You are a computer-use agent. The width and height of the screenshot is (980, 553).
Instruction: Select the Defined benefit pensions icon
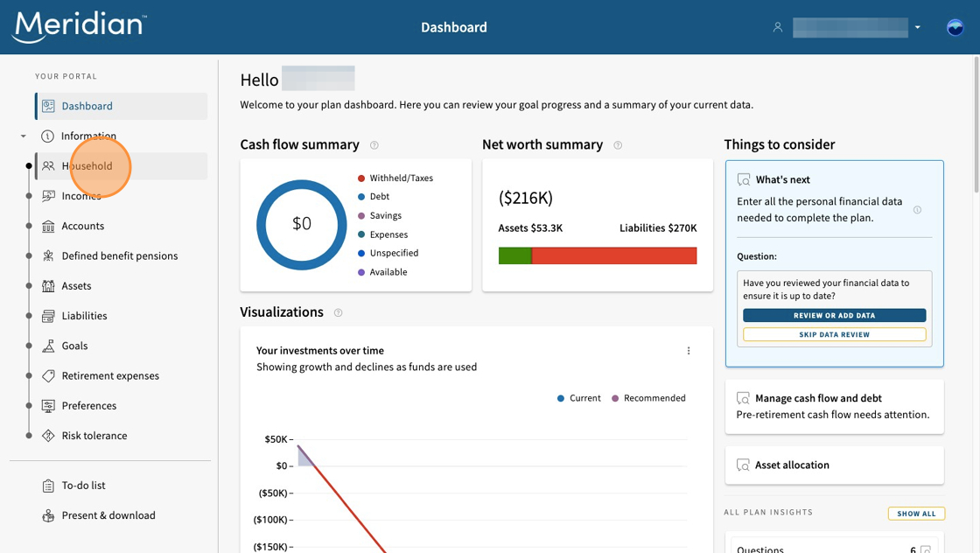coord(48,256)
